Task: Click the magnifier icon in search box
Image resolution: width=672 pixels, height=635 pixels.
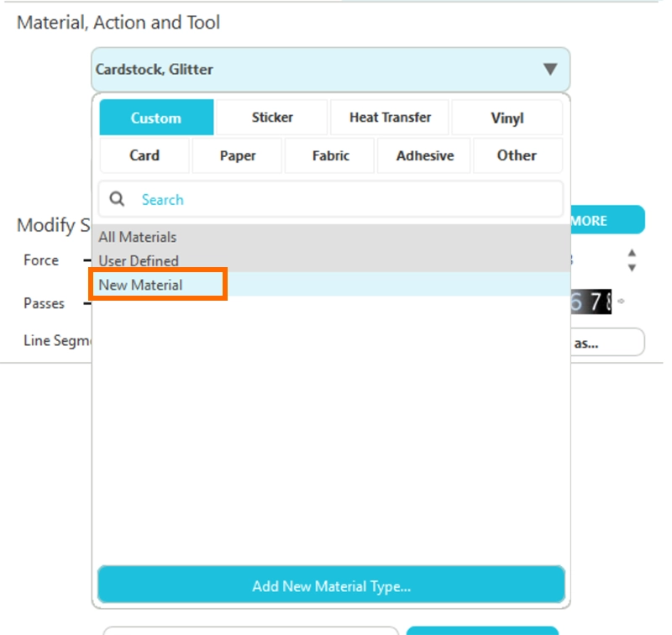Action: pyautogui.click(x=118, y=199)
